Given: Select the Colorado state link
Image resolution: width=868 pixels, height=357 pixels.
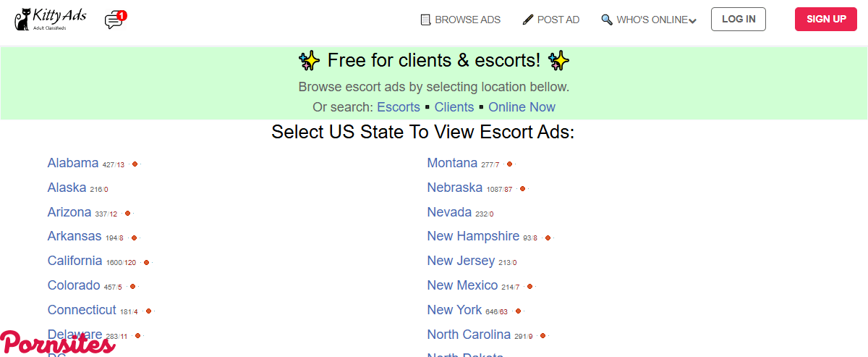Looking at the screenshot, I should [74, 285].
